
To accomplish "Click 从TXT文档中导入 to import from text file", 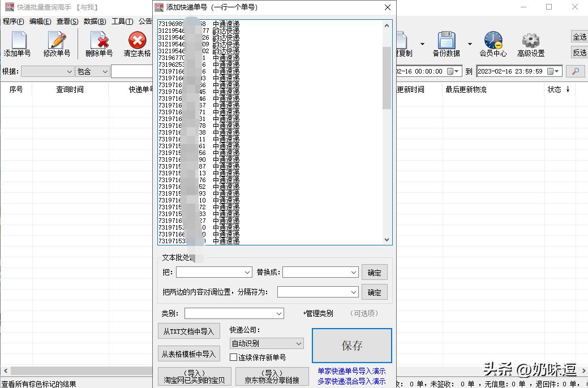I will point(188,331).
